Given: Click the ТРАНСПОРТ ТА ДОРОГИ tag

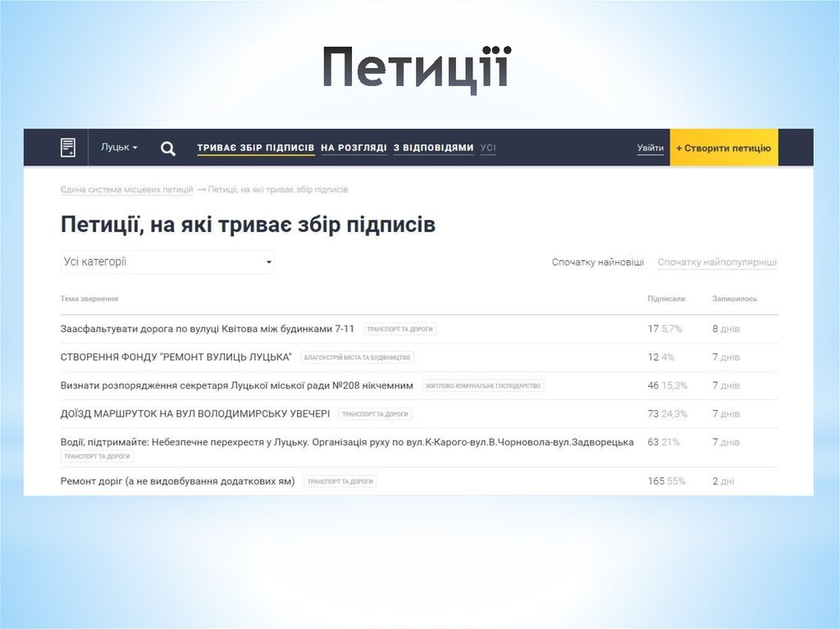Looking at the screenshot, I should (399, 328).
